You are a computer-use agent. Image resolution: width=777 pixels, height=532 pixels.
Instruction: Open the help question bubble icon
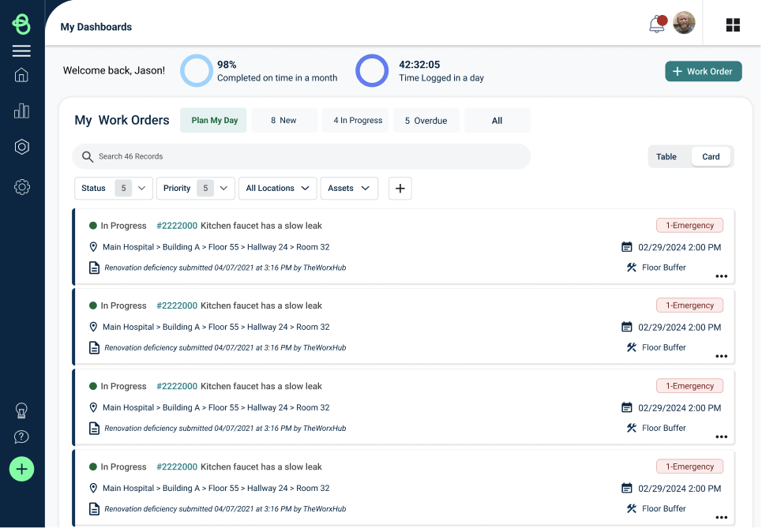tap(21, 437)
